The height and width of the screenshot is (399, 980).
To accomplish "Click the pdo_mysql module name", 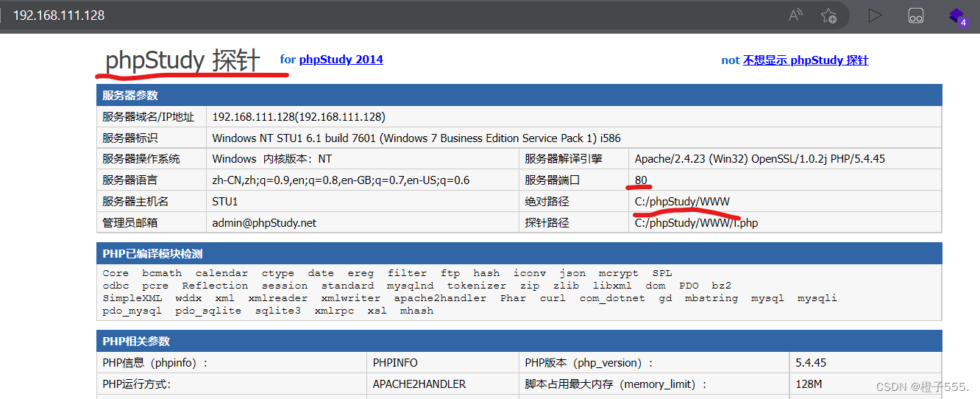I will coord(132,311).
